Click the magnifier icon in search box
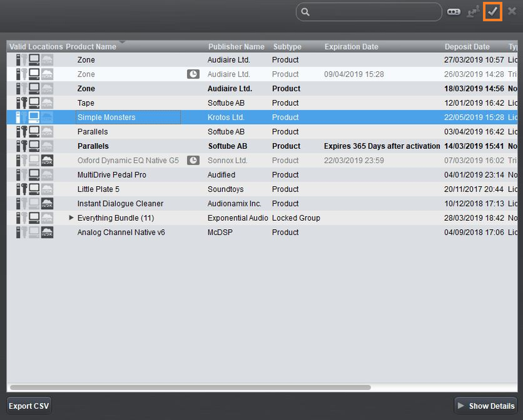The height and width of the screenshot is (420, 523). 305,12
